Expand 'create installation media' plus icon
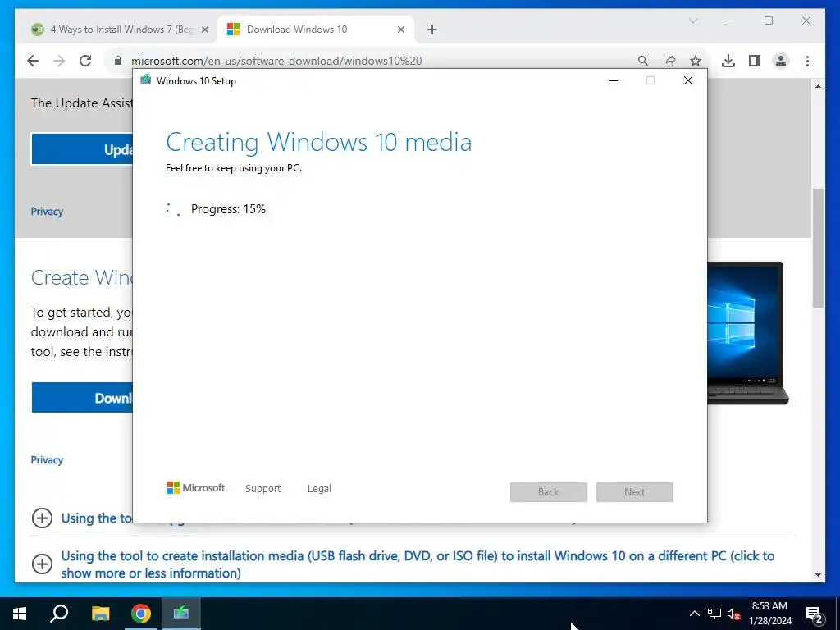 pyautogui.click(x=43, y=564)
